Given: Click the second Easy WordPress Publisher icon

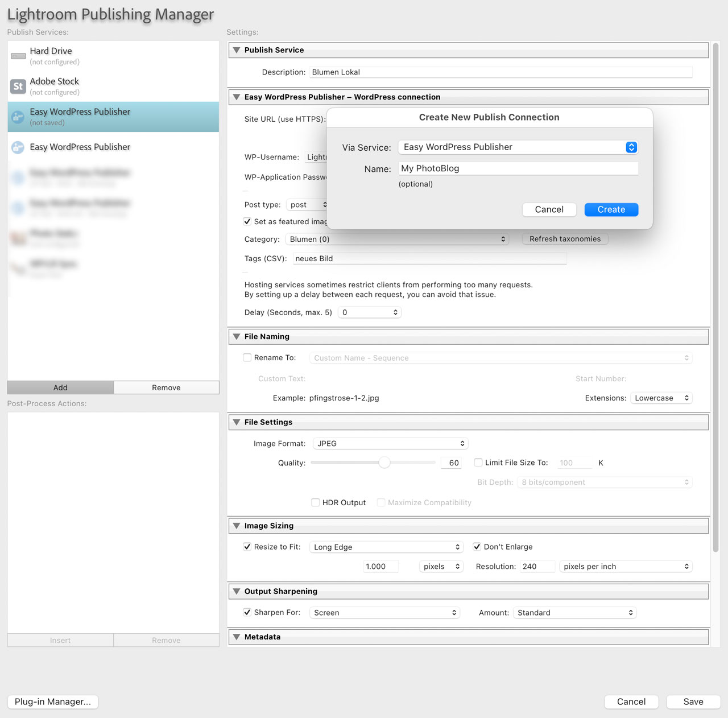Looking at the screenshot, I should tap(18, 147).
